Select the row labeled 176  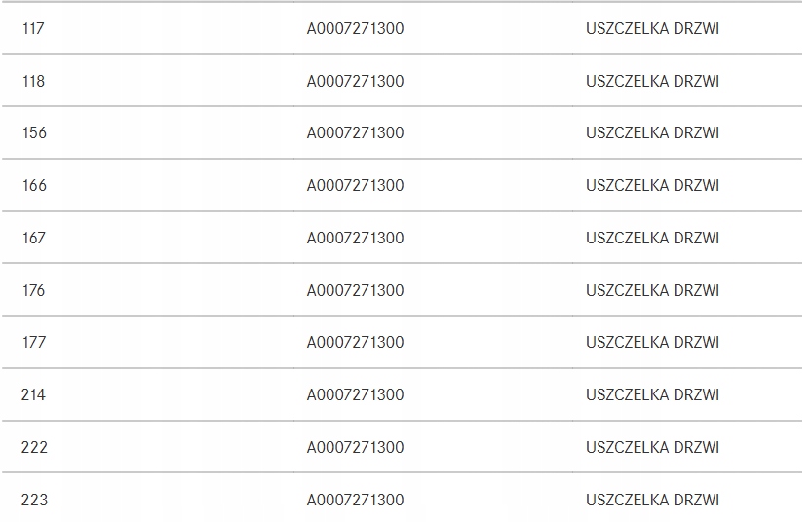click(34, 290)
